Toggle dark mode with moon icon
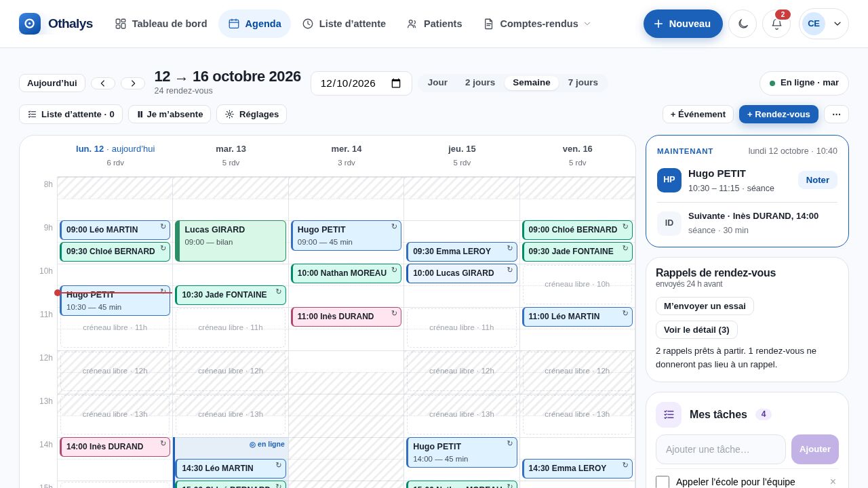The width and height of the screenshot is (868, 488). [743, 24]
